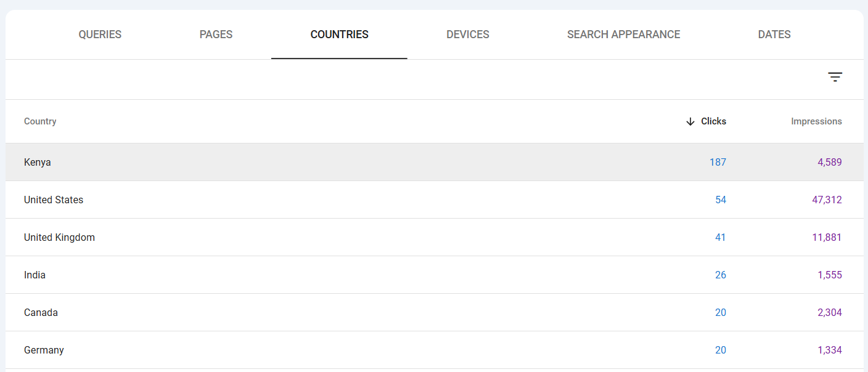This screenshot has height=372, width=868.
Task: Open the filter rows icon
Action: point(835,77)
